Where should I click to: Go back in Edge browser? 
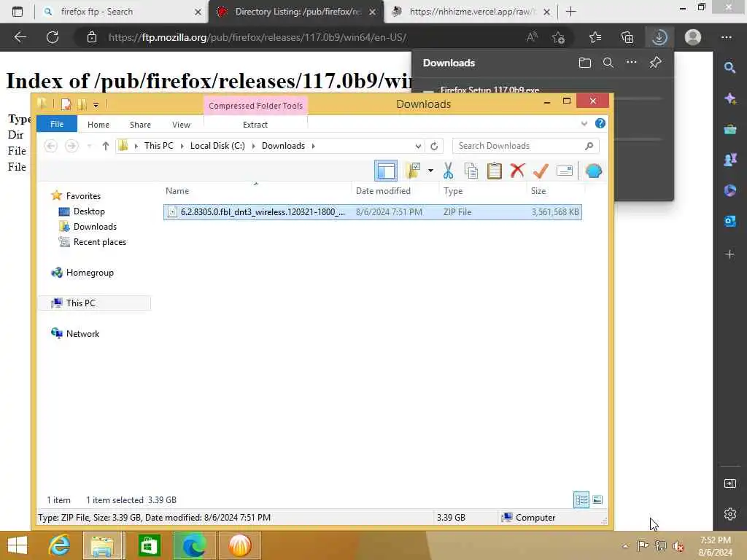click(x=20, y=37)
